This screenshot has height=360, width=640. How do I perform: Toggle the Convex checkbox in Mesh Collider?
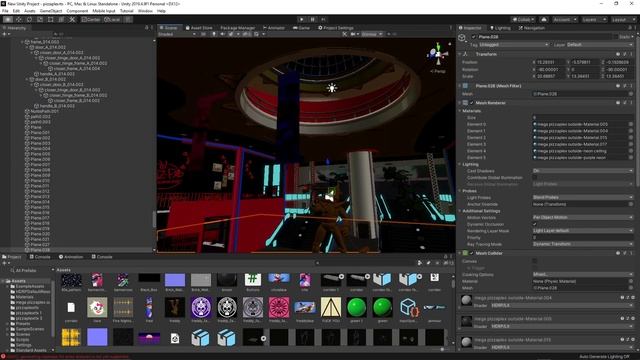pyautogui.click(x=535, y=261)
